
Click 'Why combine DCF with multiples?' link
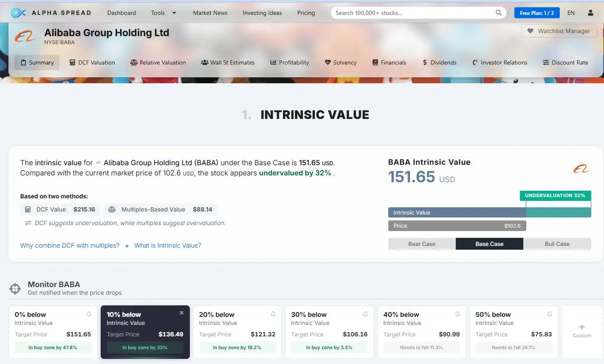[70, 246]
